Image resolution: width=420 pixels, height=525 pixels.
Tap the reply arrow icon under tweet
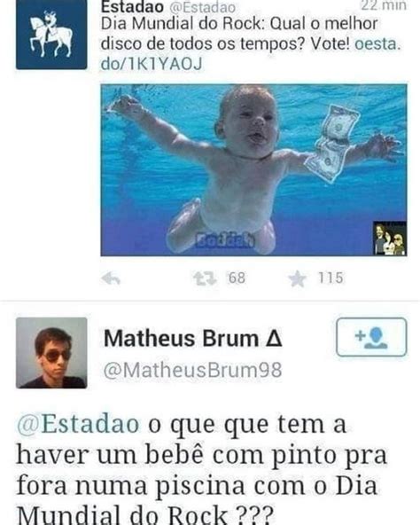click(x=111, y=278)
